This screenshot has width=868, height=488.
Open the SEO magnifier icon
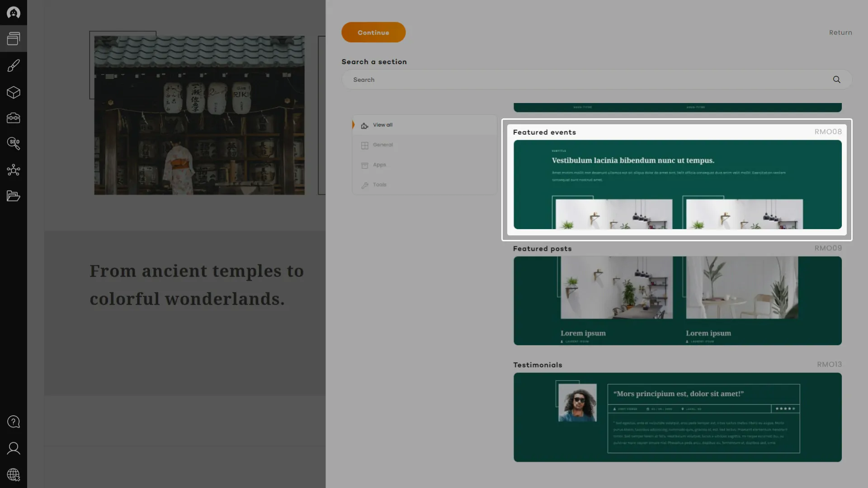point(13,144)
